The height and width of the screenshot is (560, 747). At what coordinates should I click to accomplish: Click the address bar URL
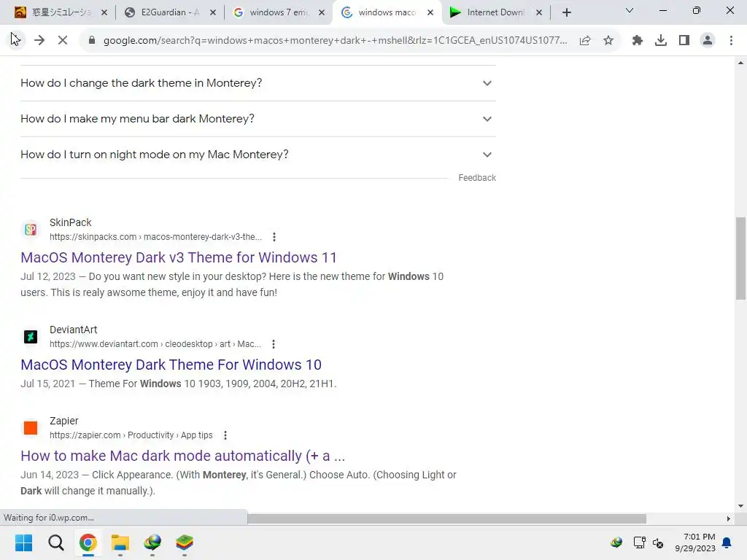(x=335, y=40)
